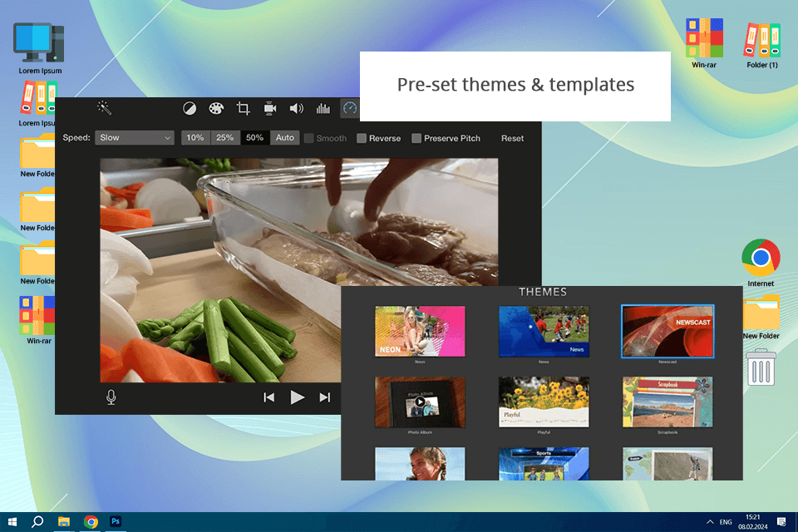Select the News theme thumbnail
Image resolution: width=798 pixels, height=532 pixels.
[544, 331]
